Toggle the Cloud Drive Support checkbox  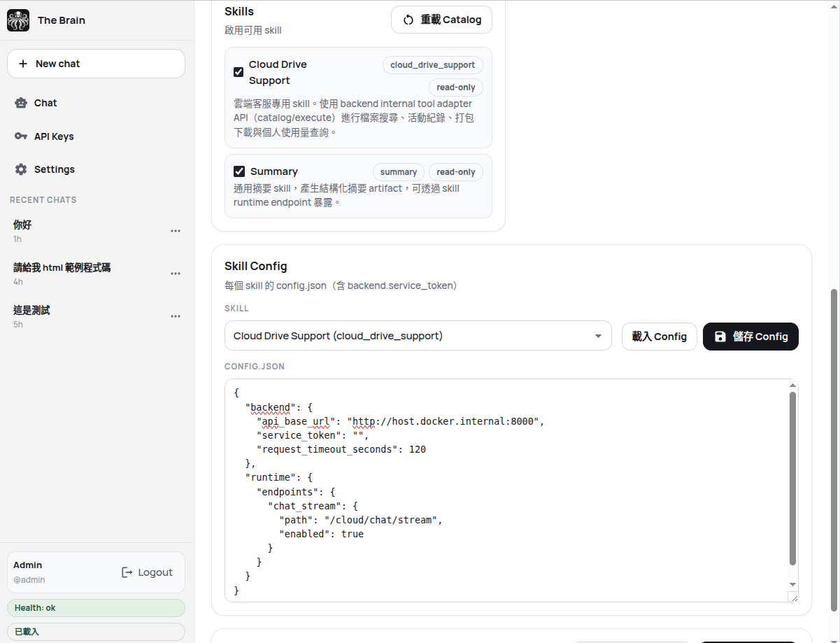click(239, 72)
